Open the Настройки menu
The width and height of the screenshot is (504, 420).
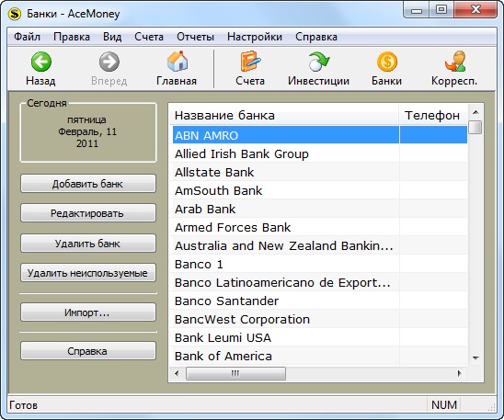255,37
